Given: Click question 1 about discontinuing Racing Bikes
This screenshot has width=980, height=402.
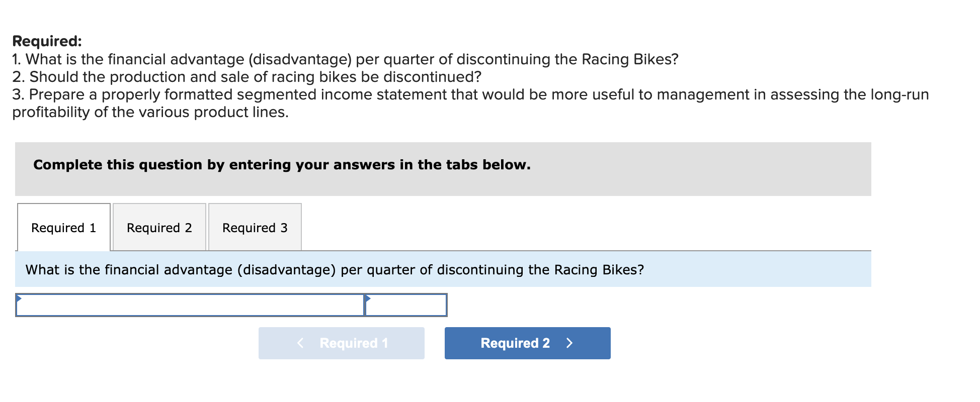Looking at the screenshot, I should (x=345, y=59).
